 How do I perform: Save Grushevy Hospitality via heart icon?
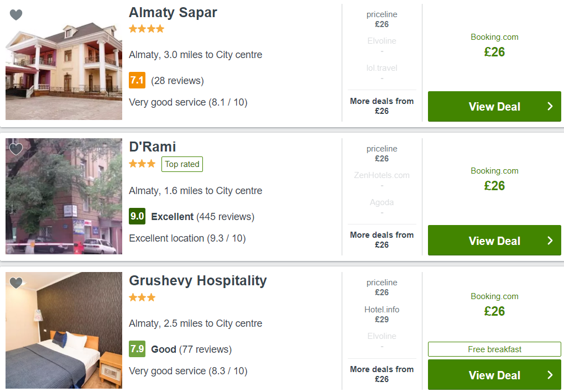pyautogui.click(x=16, y=283)
